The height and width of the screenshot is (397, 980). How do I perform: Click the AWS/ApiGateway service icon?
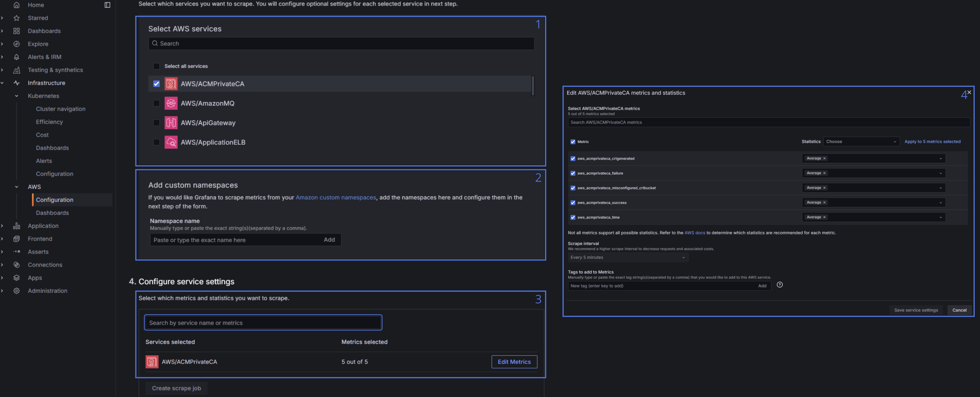(171, 123)
